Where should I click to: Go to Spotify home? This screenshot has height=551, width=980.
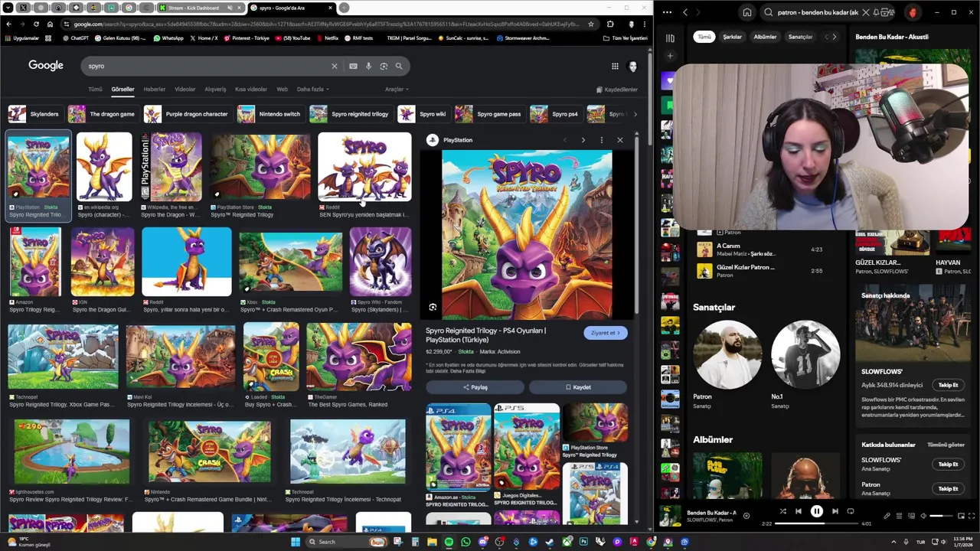(x=747, y=12)
